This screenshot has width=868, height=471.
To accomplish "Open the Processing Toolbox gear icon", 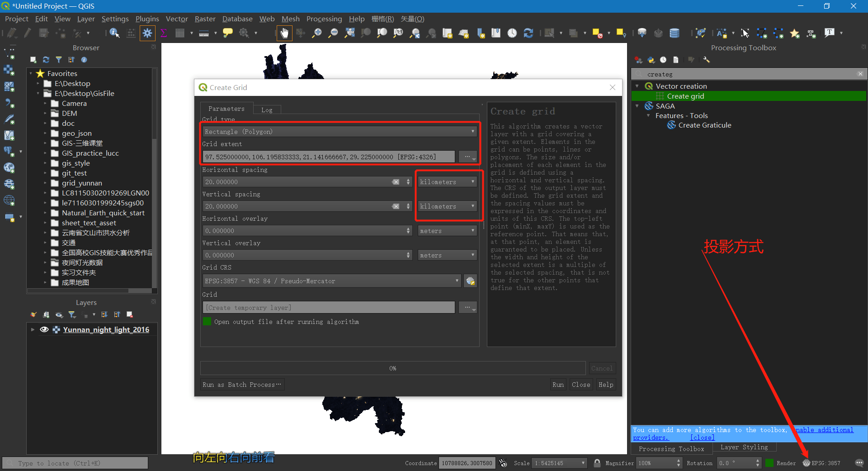I will pyautogui.click(x=147, y=33).
